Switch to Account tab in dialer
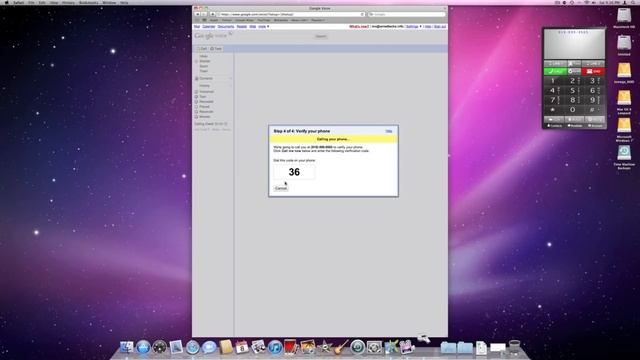 pyautogui.click(x=595, y=126)
